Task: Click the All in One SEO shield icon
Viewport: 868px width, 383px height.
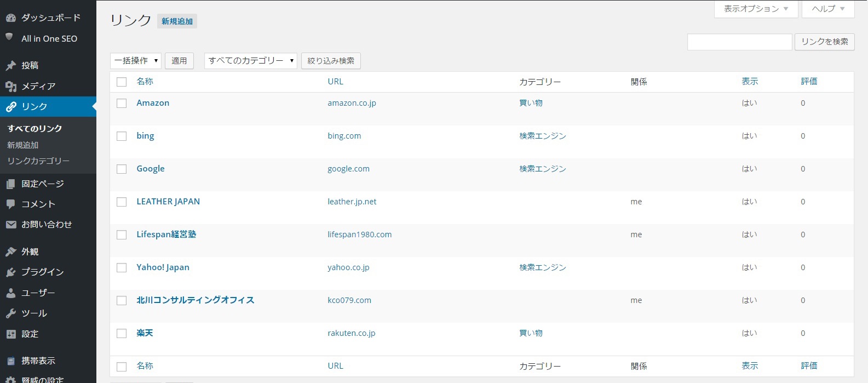Action: (x=9, y=37)
